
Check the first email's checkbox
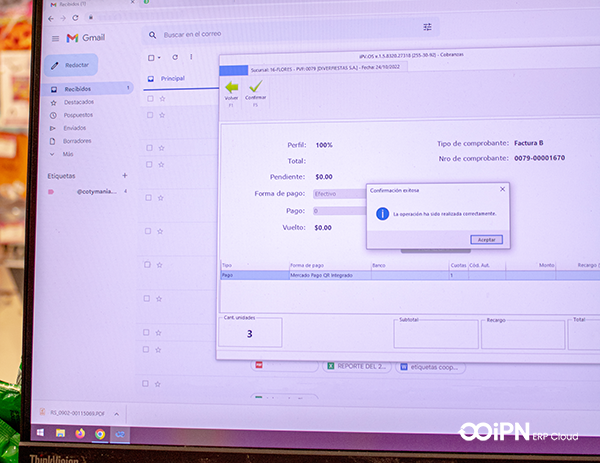(x=150, y=99)
